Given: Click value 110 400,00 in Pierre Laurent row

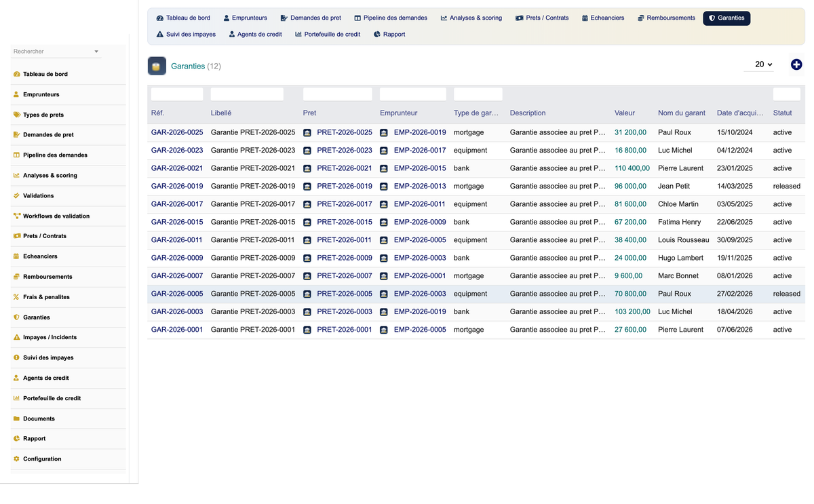Looking at the screenshot, I should tap(632, 168).
